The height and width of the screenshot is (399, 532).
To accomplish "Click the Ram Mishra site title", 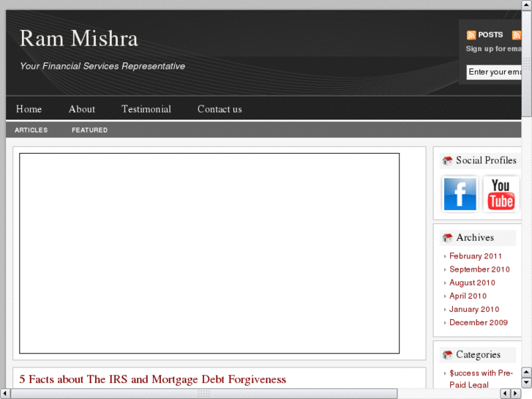I will [79, 38].
